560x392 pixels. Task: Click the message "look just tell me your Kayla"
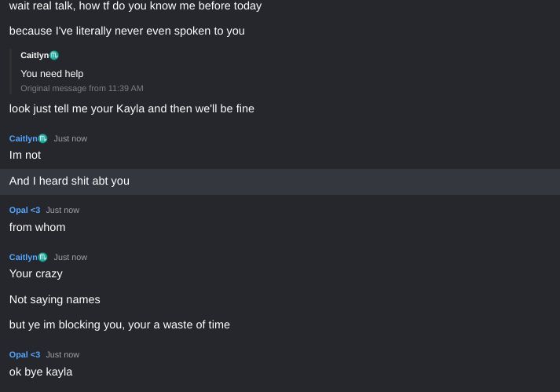(131, 108)
